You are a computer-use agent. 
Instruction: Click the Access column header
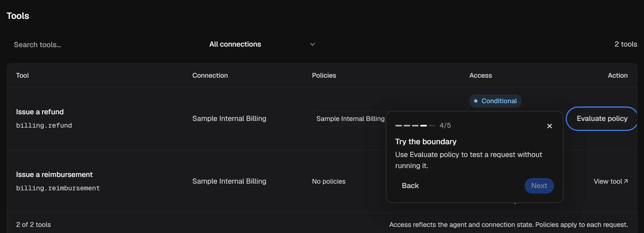tap(481, 75)
